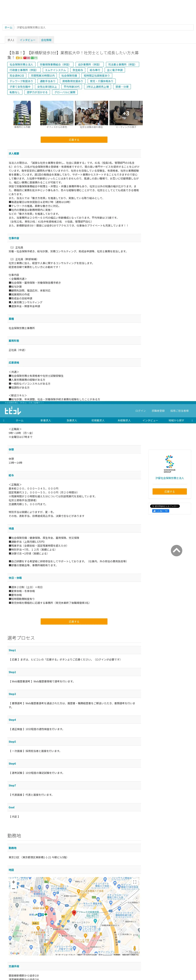The image size is (196, 980).
Task: Open 地域から探す in navigation bar
Action: 176,420
